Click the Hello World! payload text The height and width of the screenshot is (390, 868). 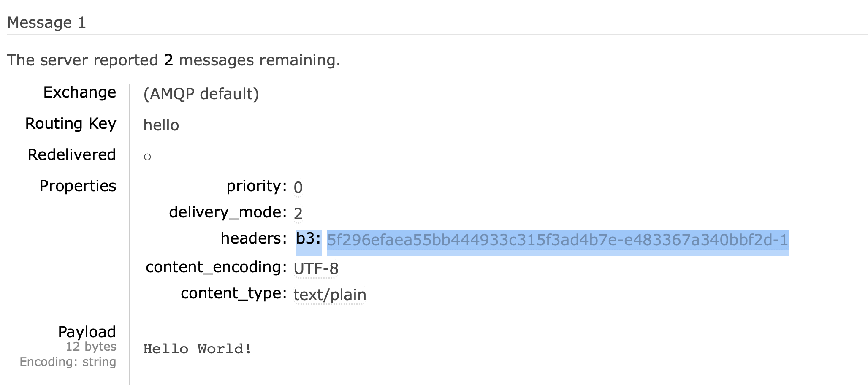tap(197, 349)
